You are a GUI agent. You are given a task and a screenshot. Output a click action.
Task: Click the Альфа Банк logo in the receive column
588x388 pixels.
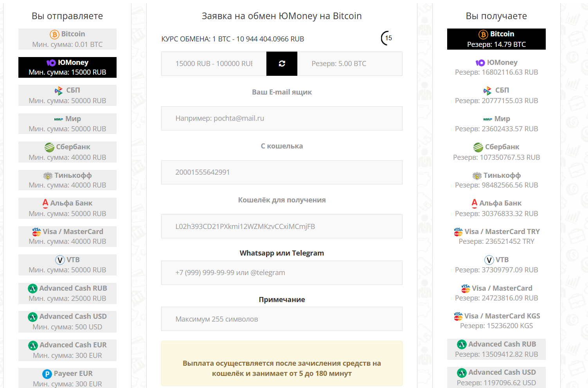tap(475, 203)
